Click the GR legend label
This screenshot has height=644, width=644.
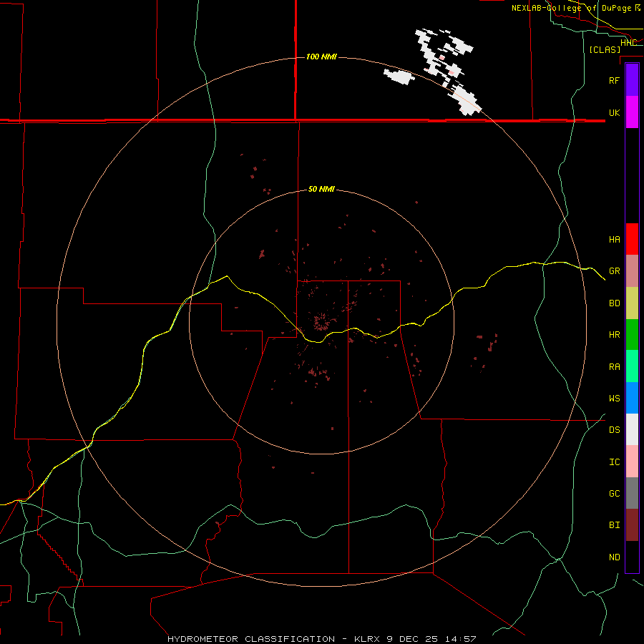614,271
